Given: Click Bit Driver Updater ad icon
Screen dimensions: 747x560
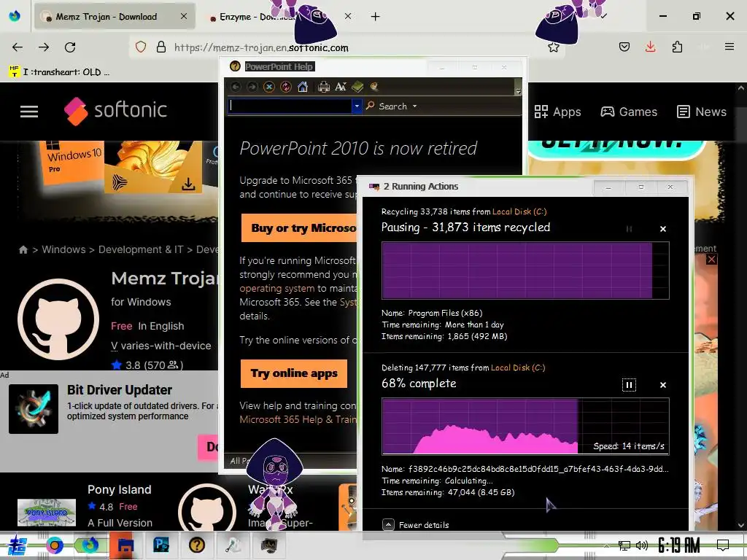Looking at the screenshot, I should [x=34, y=409].
